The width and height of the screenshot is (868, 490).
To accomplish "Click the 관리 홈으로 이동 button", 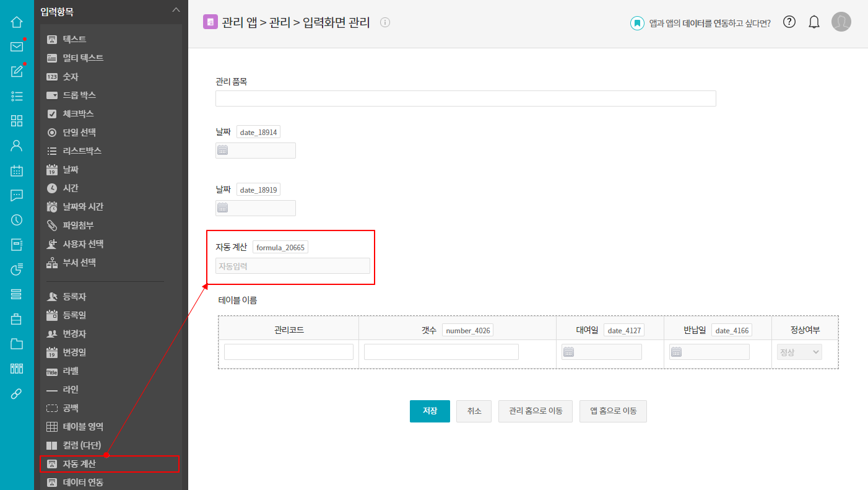I will [x=535, y=411].
